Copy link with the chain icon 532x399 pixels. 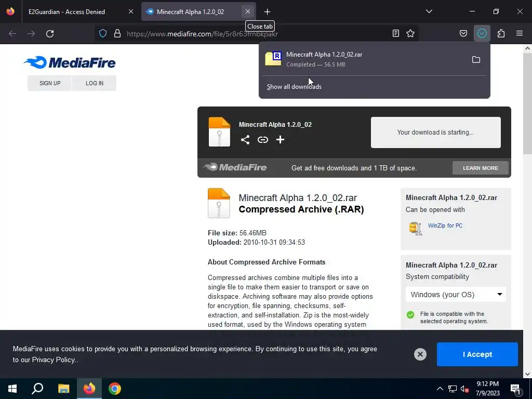(262, 140)
